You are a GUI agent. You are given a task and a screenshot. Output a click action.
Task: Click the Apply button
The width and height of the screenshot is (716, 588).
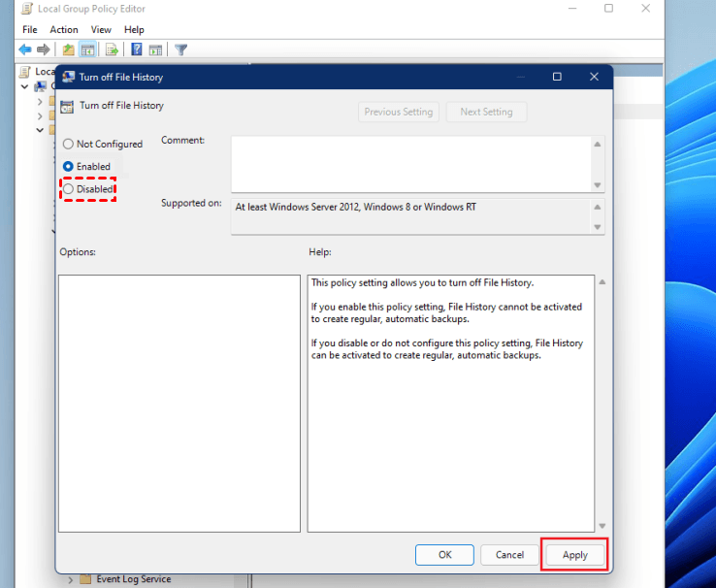[575, 555]
